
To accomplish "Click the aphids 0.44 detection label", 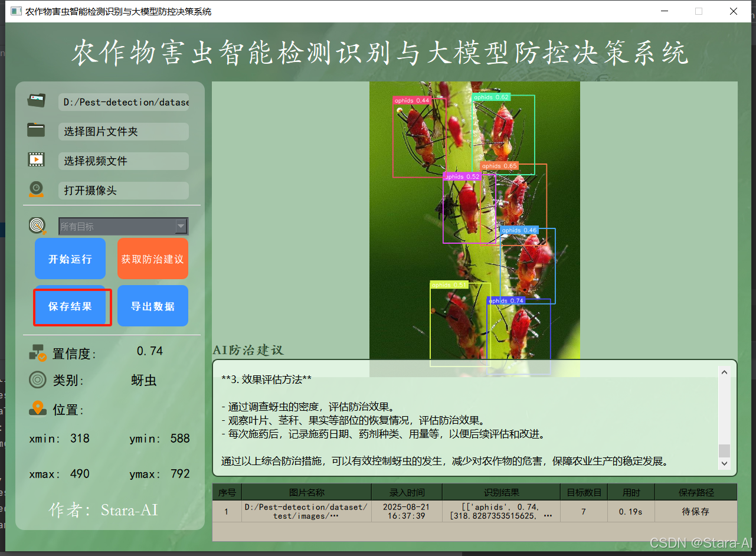I will click(412, 100).
